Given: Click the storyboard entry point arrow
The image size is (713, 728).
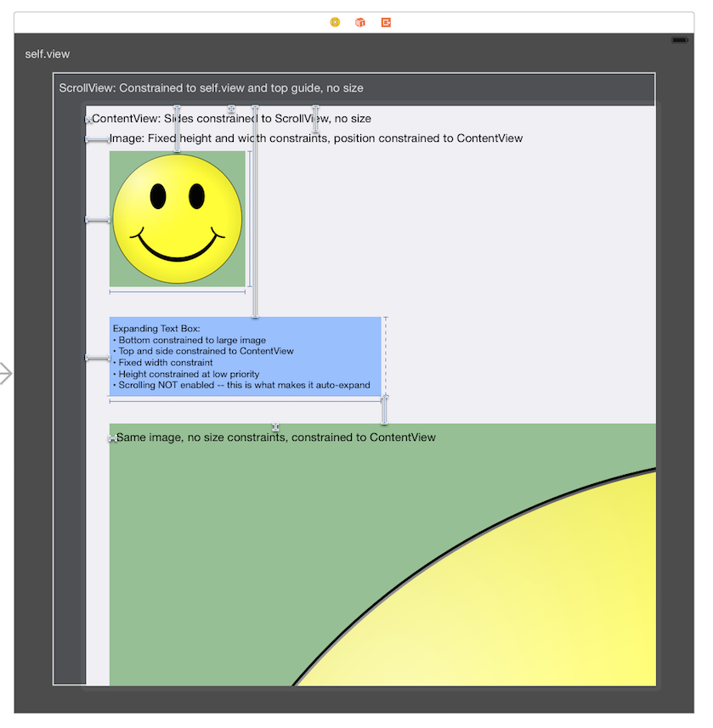Looking at the screenshot, I should (6, 374).
